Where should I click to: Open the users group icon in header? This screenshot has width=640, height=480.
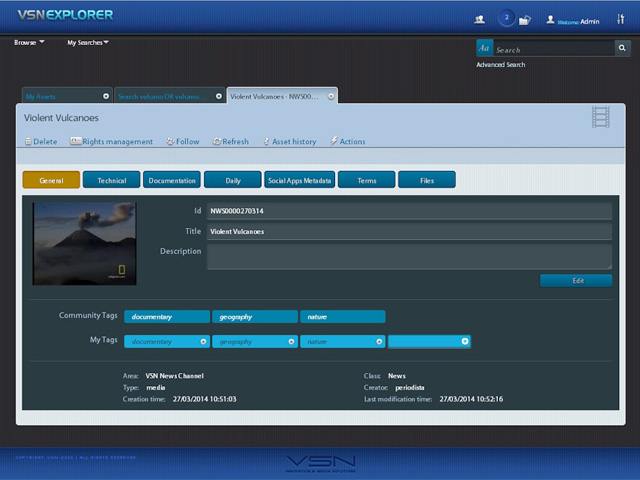tap(479, 19)
